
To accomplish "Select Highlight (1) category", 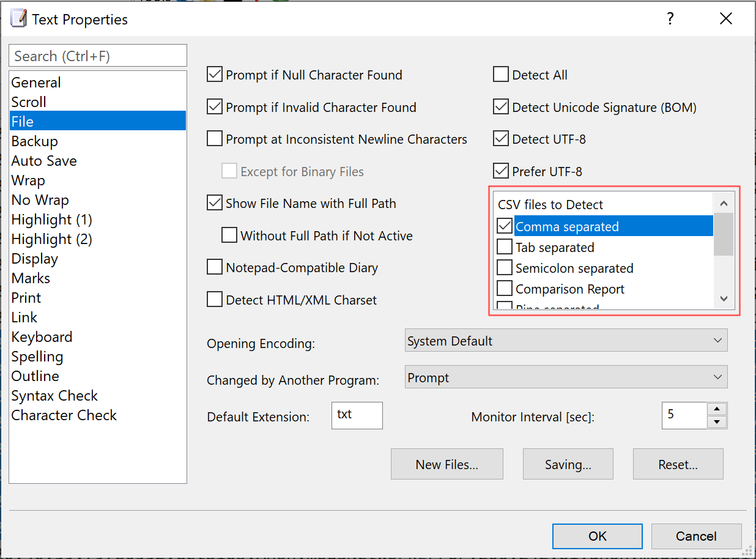I will point(98,220).
